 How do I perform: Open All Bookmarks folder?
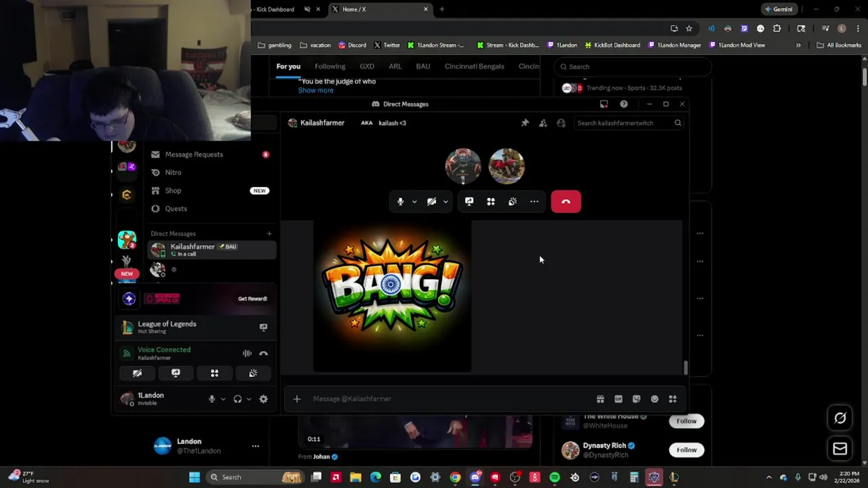pyautogui.click(x=839, y=45)
